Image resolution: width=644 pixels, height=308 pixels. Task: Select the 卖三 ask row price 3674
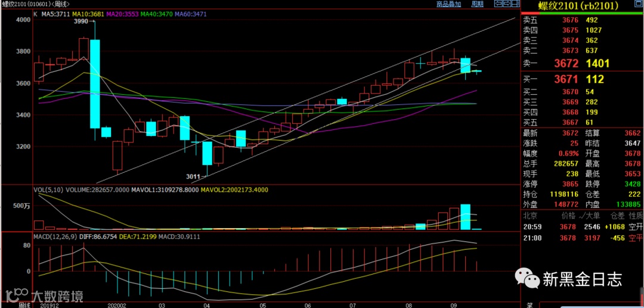point(571,40)
